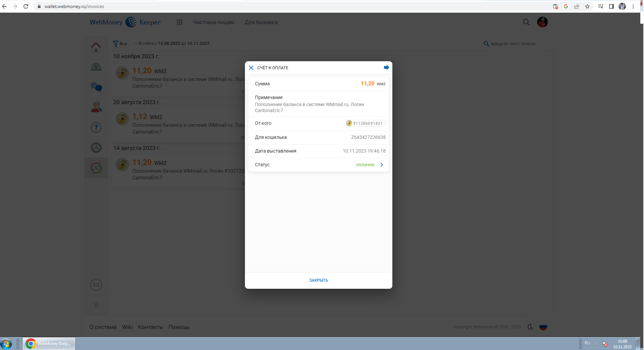Click the WebMoney Keeper logo

[x=125, y=22]
